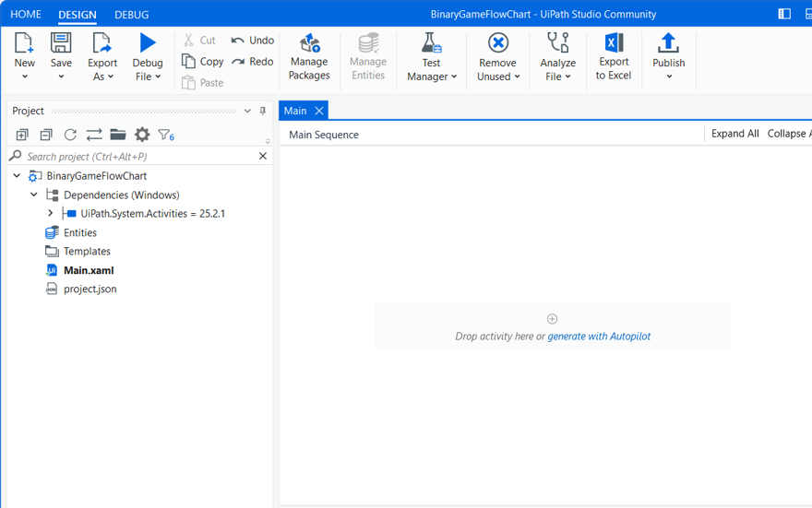Refresh the Project panel
The image size is (812, 508).
(70, 135)
